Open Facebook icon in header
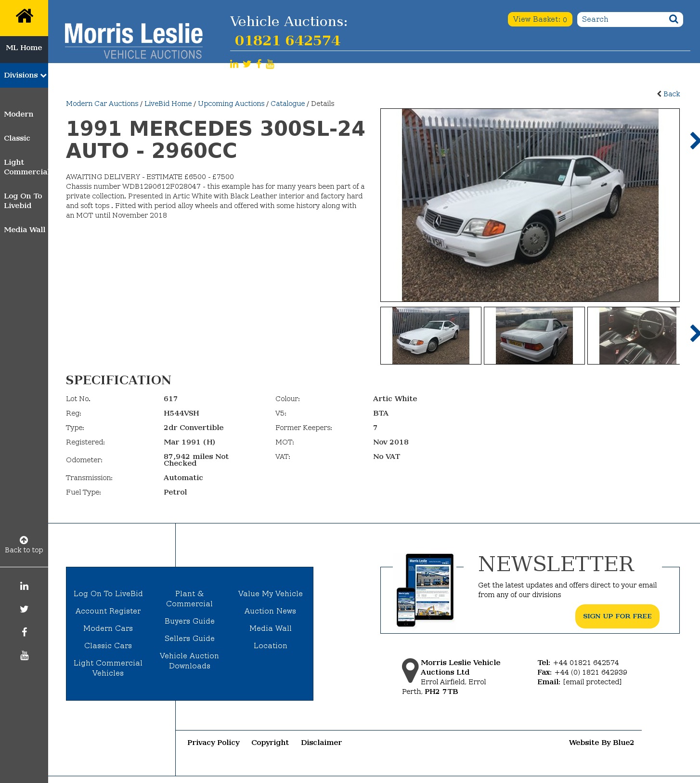This screenshot has width=700, height=783. [259, 64]
